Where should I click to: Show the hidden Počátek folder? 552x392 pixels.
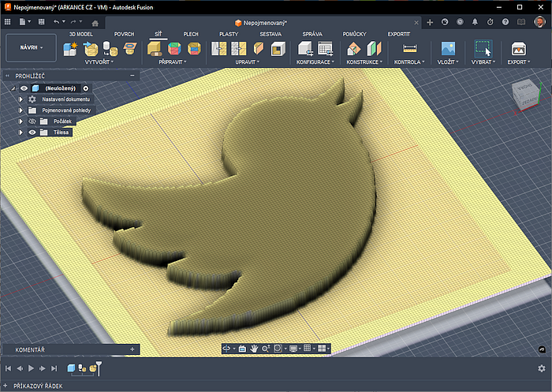32,121
